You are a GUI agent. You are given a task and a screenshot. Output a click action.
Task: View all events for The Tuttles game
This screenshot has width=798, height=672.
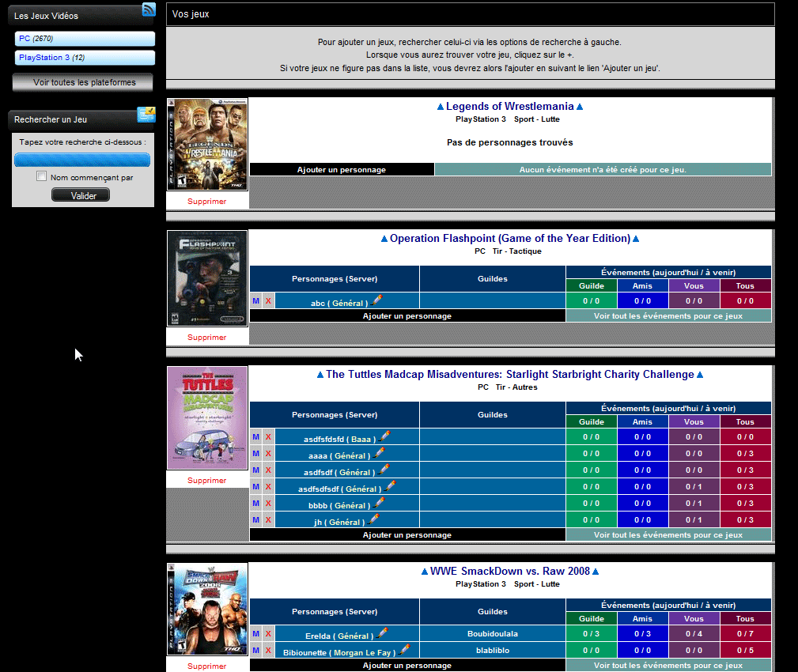pyautogui.click(x=668, y=534)
